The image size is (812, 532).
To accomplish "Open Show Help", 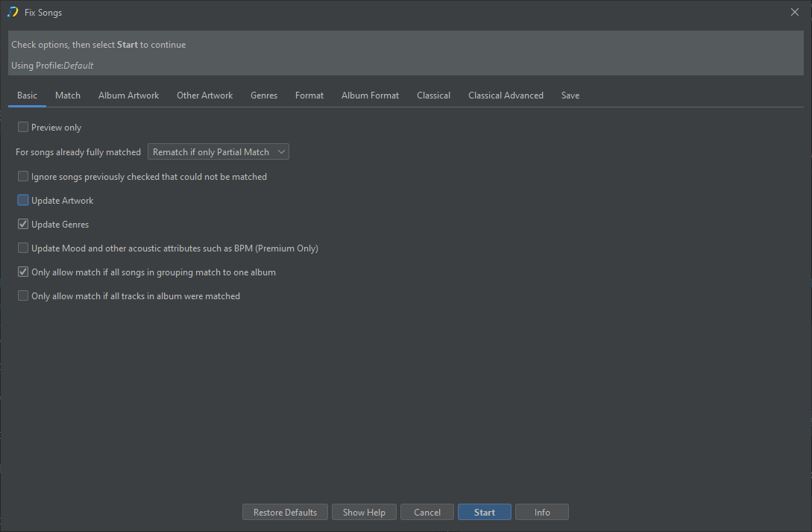I will (x=364, y=513).
